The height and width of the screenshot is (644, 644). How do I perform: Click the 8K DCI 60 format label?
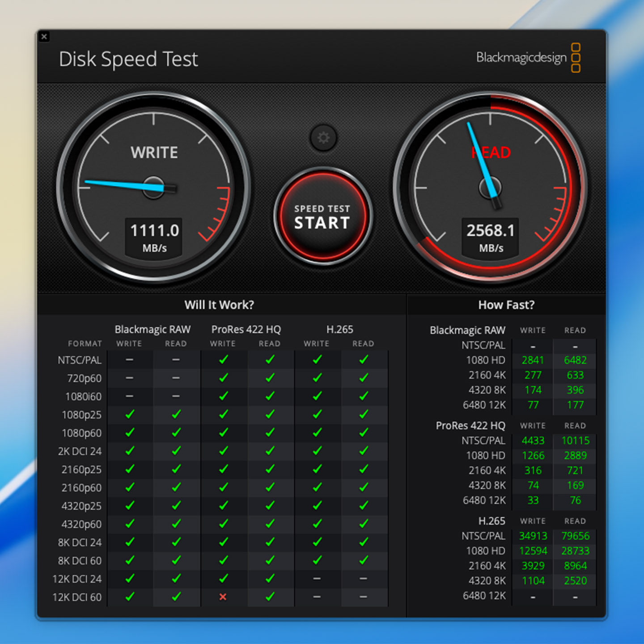click(x=80, y=561)
